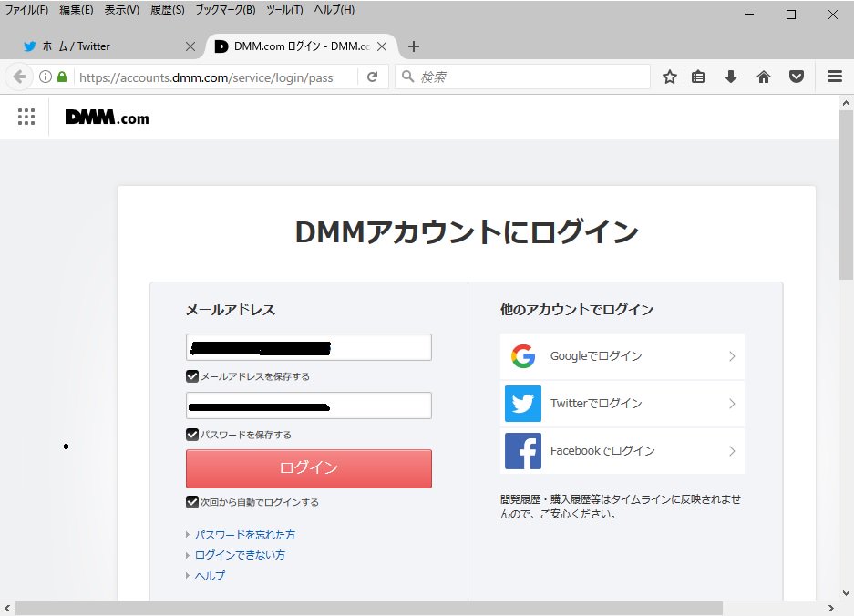Open the 'パスワードを忘れた方' link
This screenshot has width=854, height=616.
tap(245, 535)
